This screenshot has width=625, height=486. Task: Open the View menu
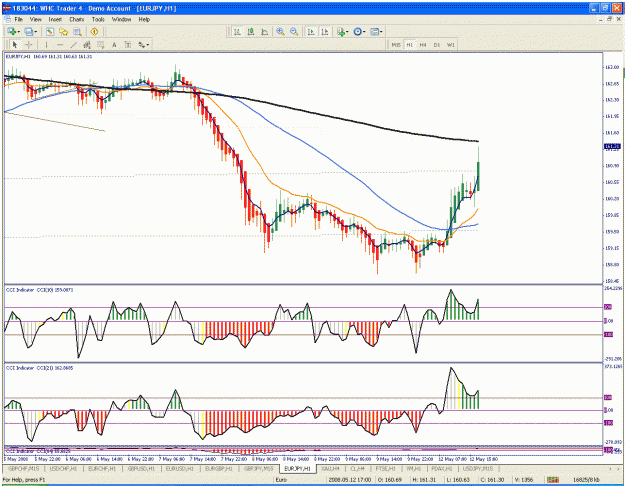tap(35, 19)
